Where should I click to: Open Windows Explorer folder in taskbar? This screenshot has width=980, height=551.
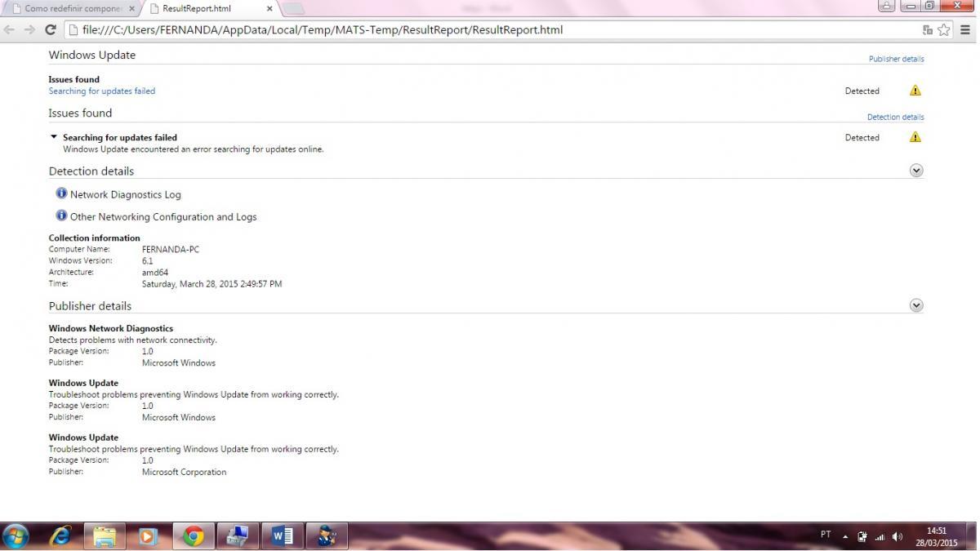click(105, 536)
